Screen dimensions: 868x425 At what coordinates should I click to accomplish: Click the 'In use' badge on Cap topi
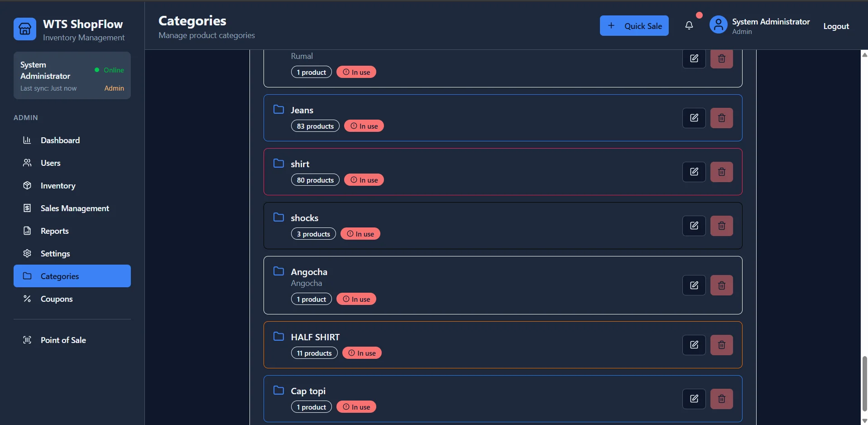pos(356,407)
